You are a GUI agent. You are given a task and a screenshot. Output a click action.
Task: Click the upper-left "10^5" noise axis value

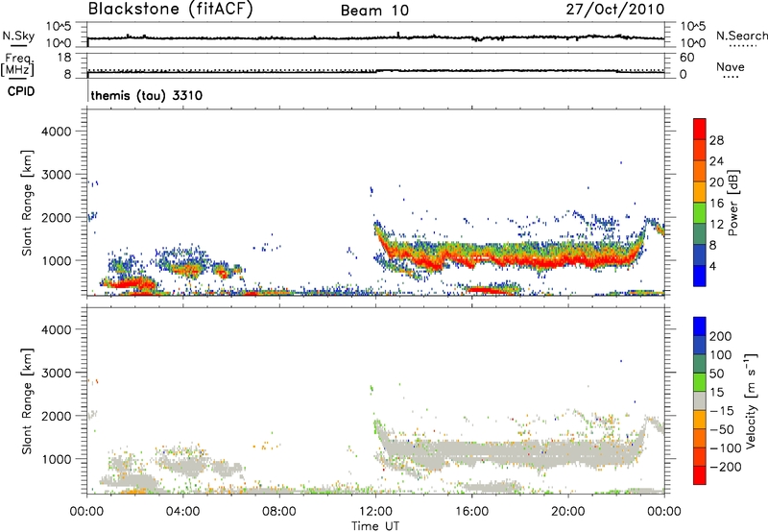point(60,27)
